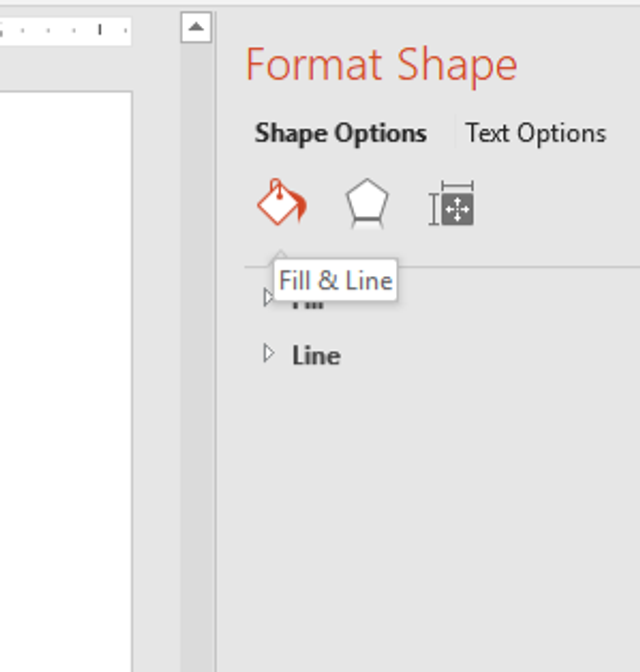Switch to the Shape Options tab
This screenshot has height=672, width=640.
[340, 133]
